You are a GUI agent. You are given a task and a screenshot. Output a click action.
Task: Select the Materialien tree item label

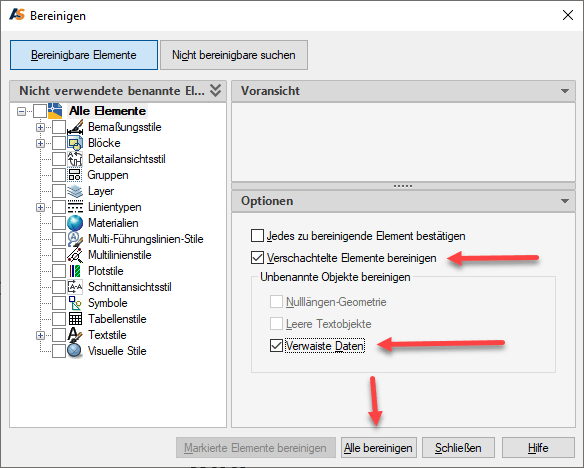pos(113,223)
